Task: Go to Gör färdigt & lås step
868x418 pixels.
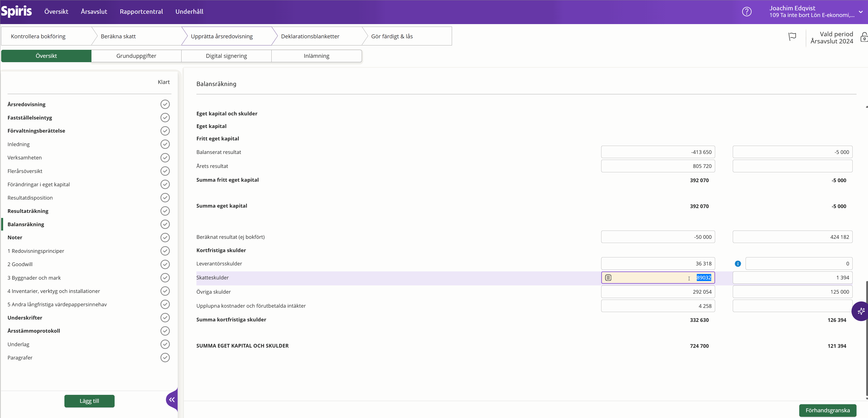Action: tap(407, 36)
